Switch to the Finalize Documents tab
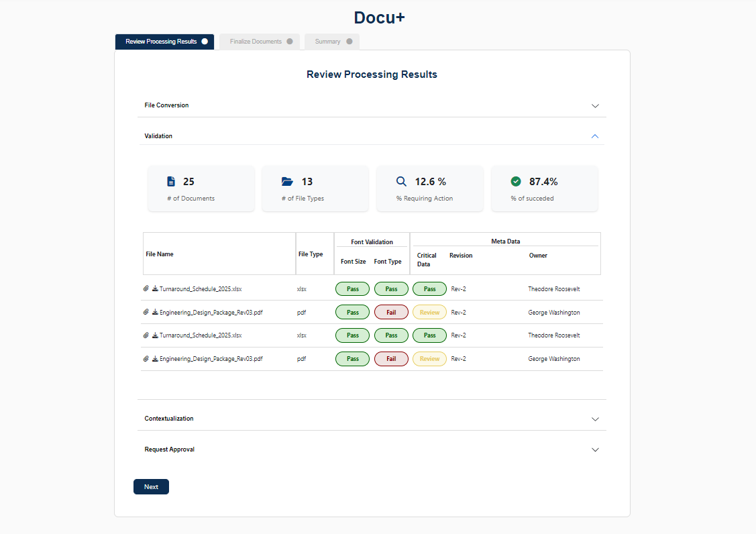This screenshot has width=756, height=534. click(260, 42)
